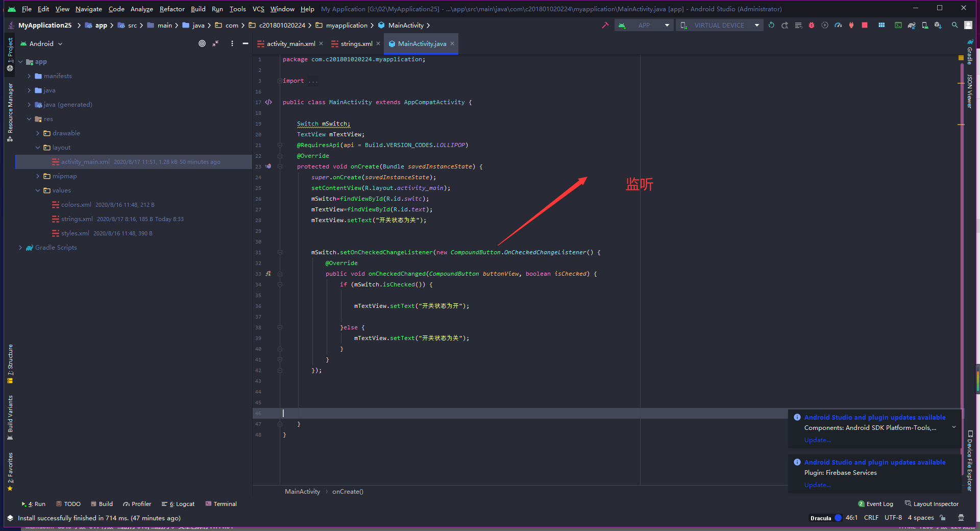Open the Logcat tool window
This screenshot has height=531, width=980.
(178, 504)
